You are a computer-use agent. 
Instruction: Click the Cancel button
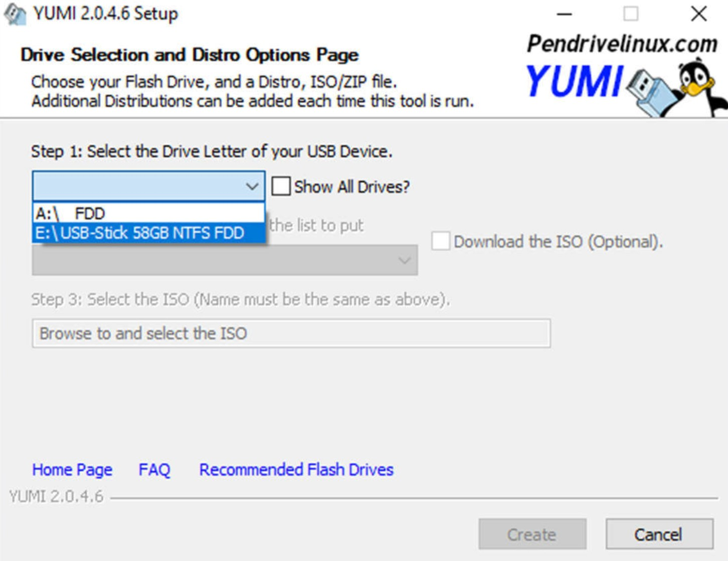point(659,534)
